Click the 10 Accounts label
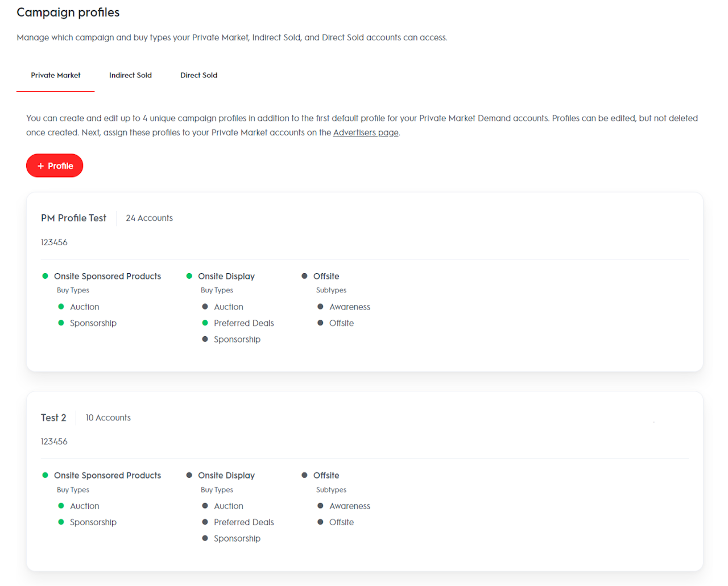The width and height of the screenshot is (728, 586). coord(108,418)
